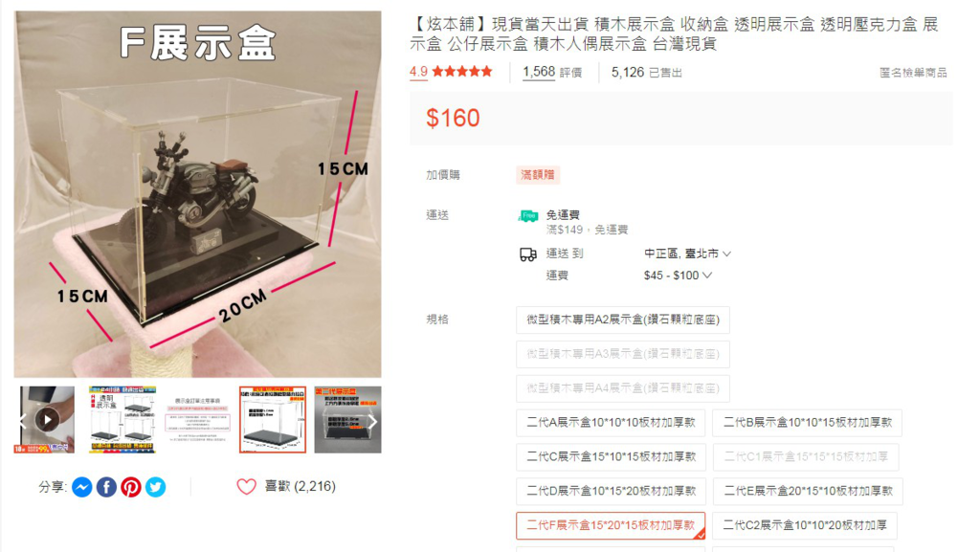Pick the 二代E展示盒20*15*10 variation

[808, 492]
